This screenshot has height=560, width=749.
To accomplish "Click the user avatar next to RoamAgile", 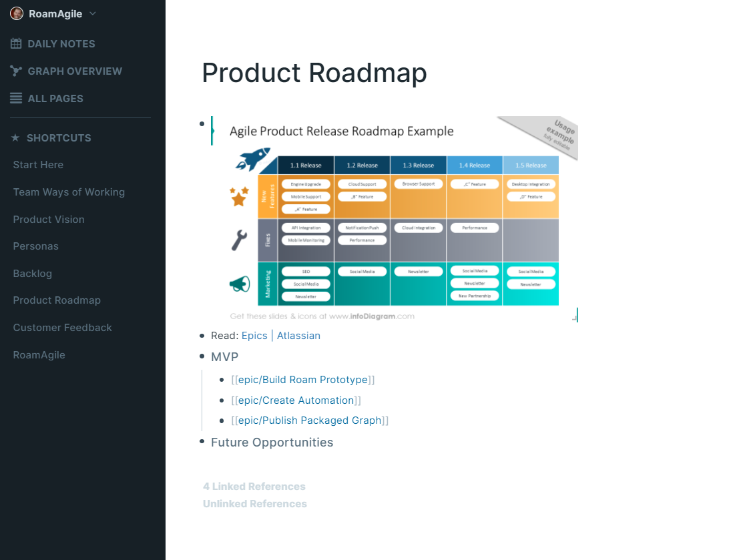I will (x=17, y=13).
